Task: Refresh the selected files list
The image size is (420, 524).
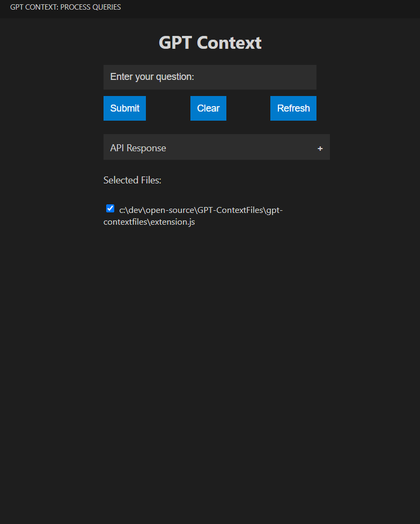Action: (293, 108)
